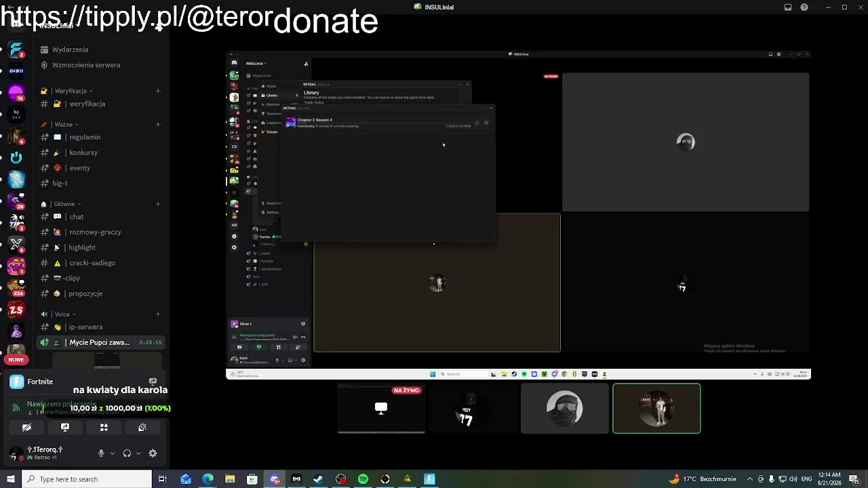This screenshot has height=488, width=868.
Task: Open the blue power icon server
Action: (16, 157)
